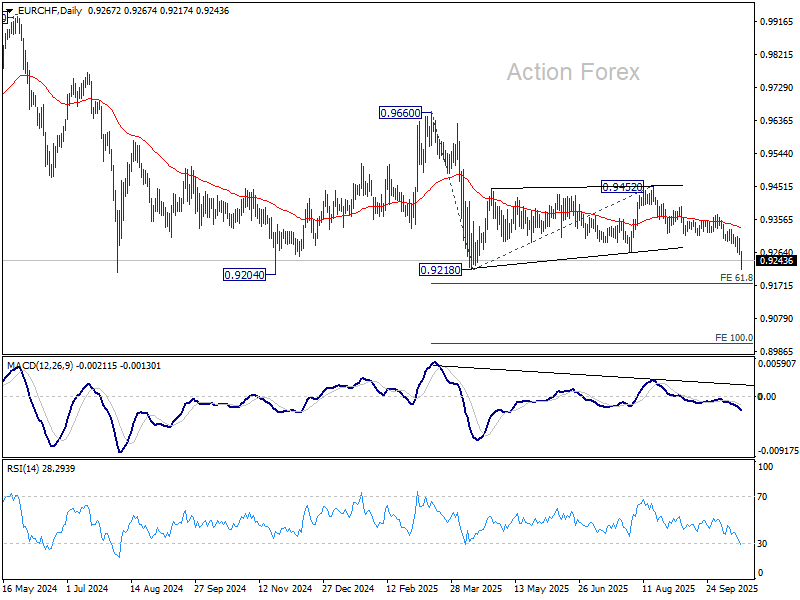
Task: Select the 0.96600 price label
Action: [x=401, y=113]
